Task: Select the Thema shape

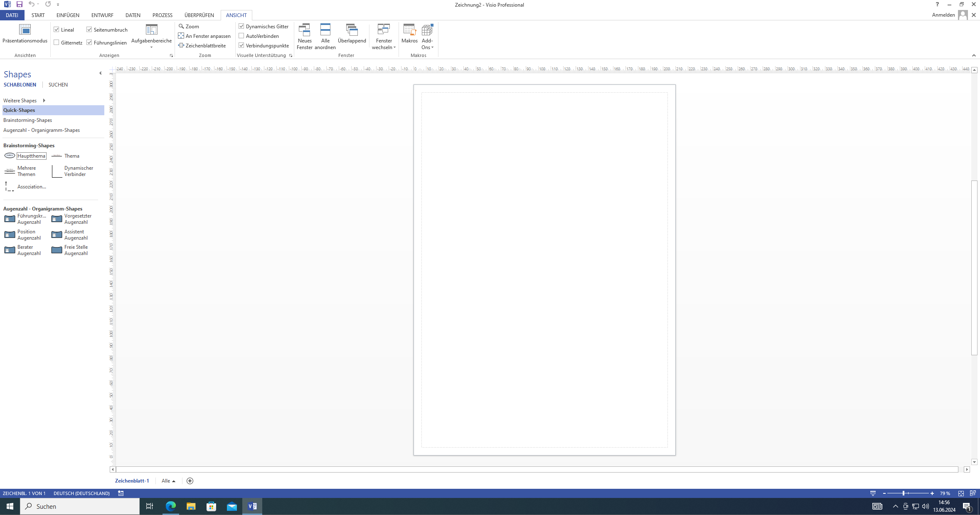Action: coord(65,156)
